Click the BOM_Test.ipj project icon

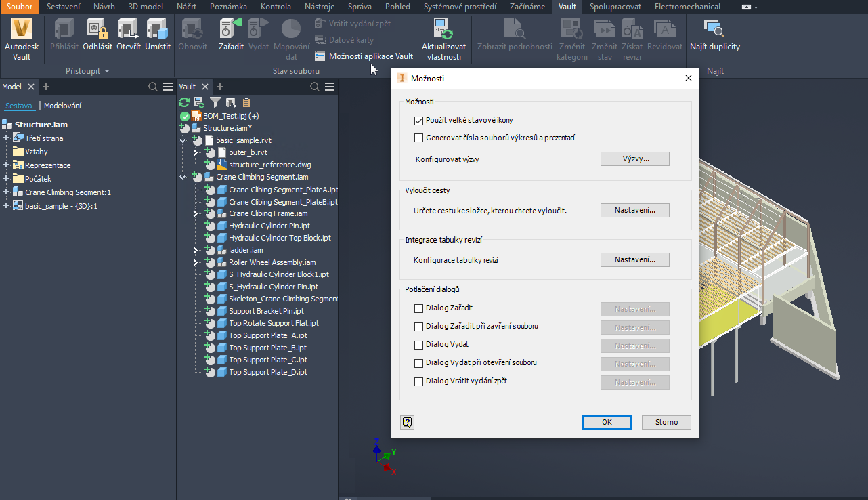pos(197,116)
